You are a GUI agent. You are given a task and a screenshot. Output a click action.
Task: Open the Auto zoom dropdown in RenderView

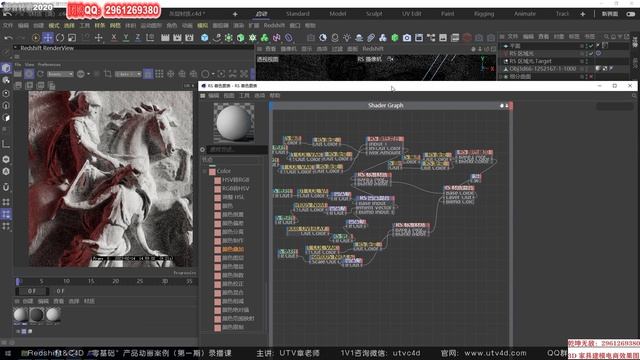(x=128, y=74)
